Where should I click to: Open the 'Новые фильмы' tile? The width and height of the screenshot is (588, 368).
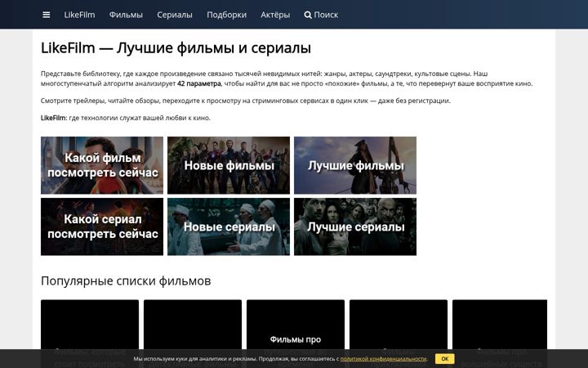(x=229, y=165)
